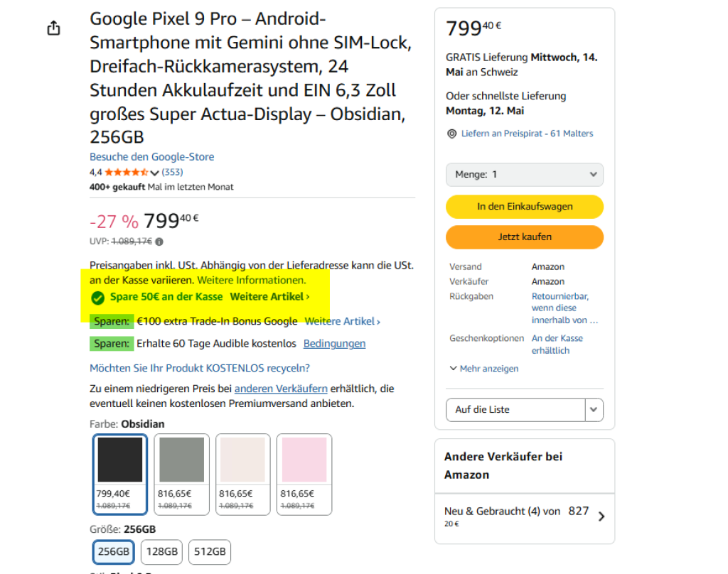Add item via In den Einkaufswagen
The height and width of the screenshot is (574, 728).
[524, 207]
